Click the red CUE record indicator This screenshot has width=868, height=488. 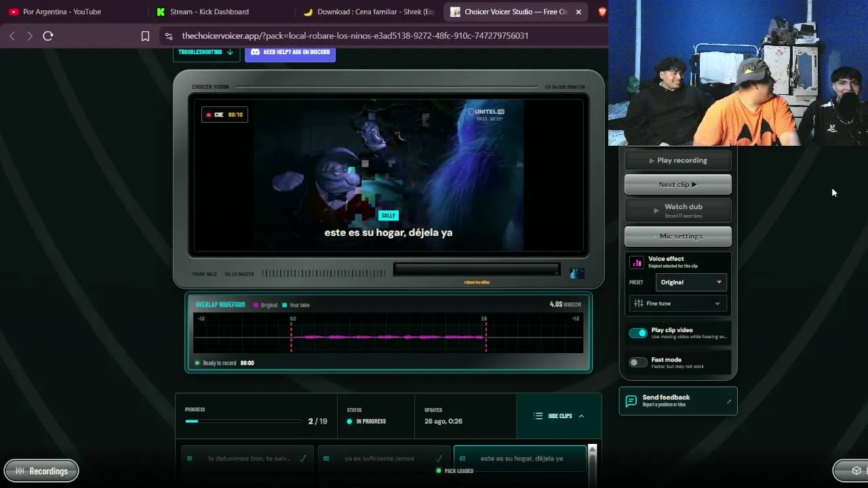(x=209, y=115)
